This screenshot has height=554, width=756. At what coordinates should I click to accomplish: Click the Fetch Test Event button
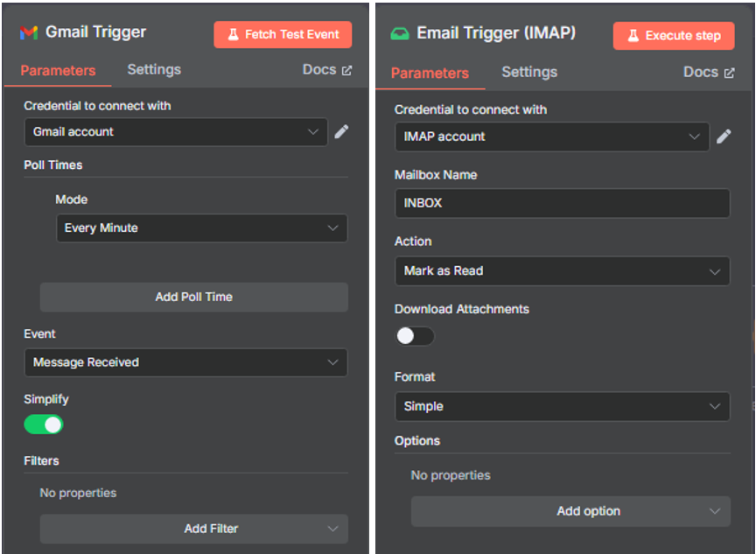click(x=283, y=34)
